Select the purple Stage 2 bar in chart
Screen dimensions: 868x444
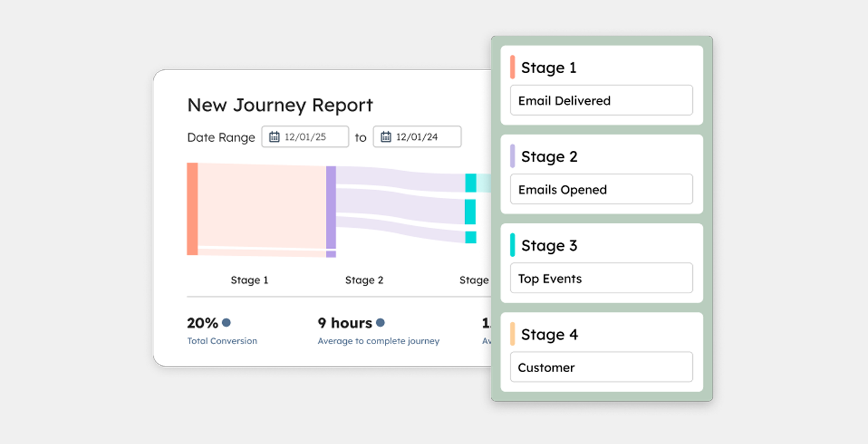pos(331,207)
